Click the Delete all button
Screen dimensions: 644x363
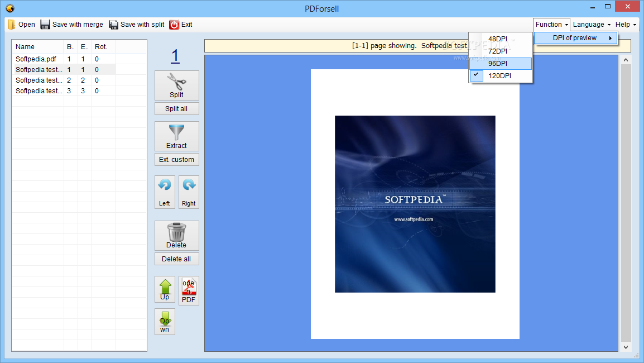pyautogui.click(x=176, y=259)
